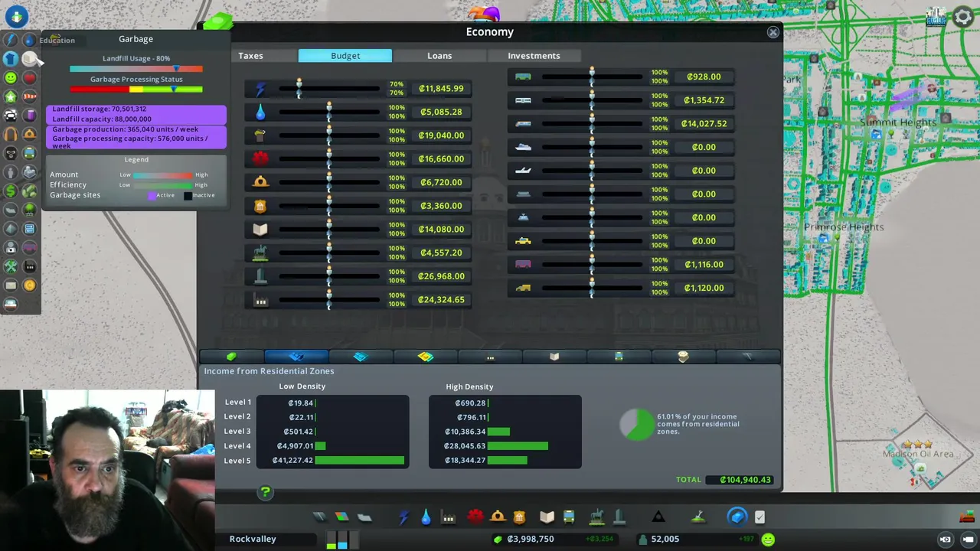Click the green help question mark icon
980x551 pixels.
265,492
